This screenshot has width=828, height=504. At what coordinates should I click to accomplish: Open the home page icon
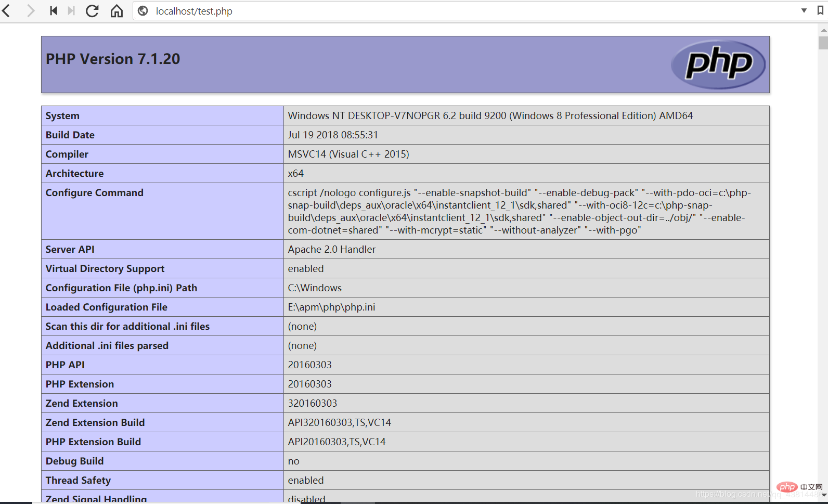(x=117, y=11)
